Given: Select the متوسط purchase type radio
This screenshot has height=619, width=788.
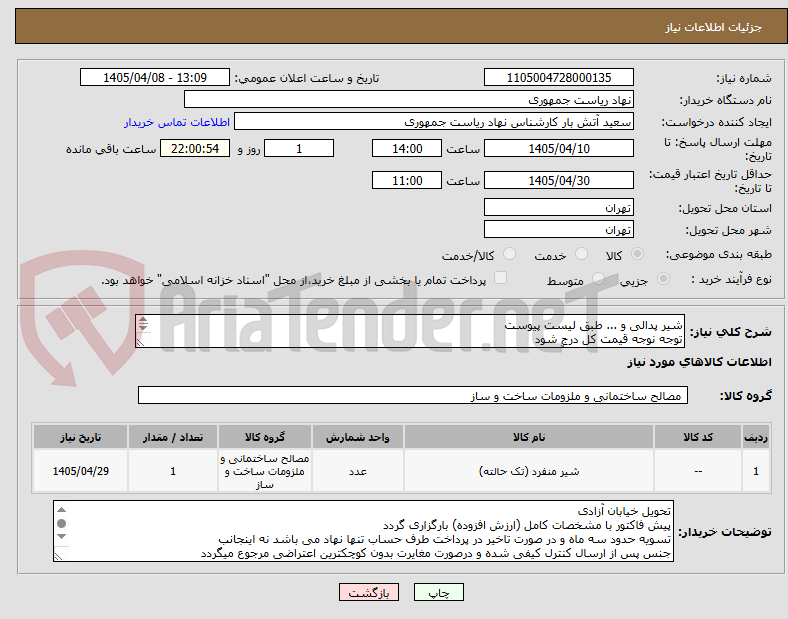Looking at the screenshot, I should coord(598,279).
